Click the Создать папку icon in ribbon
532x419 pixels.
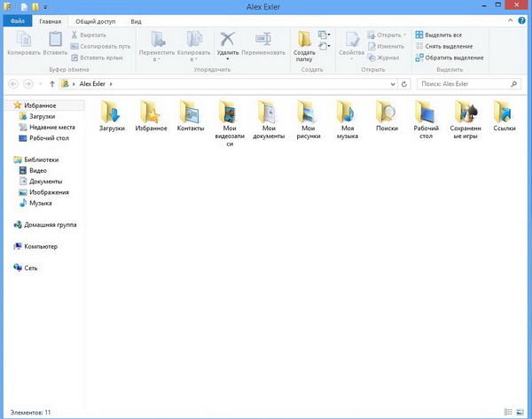coord(304,39)
